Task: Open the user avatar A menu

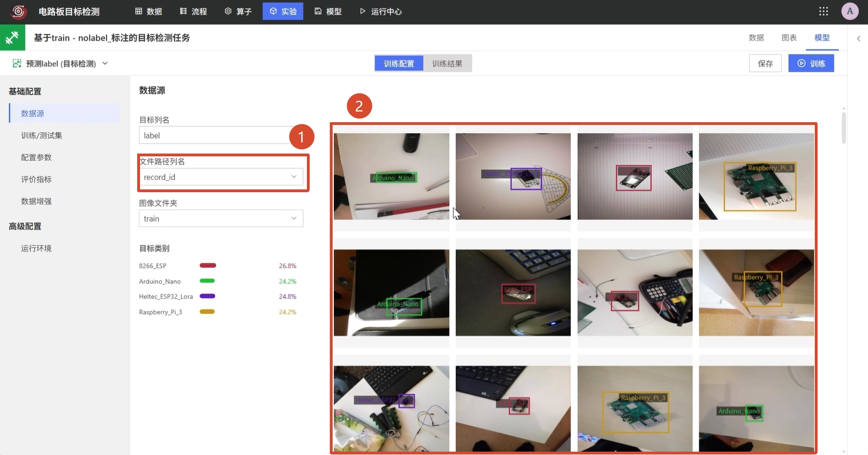Action: click(x=850, y=11)
